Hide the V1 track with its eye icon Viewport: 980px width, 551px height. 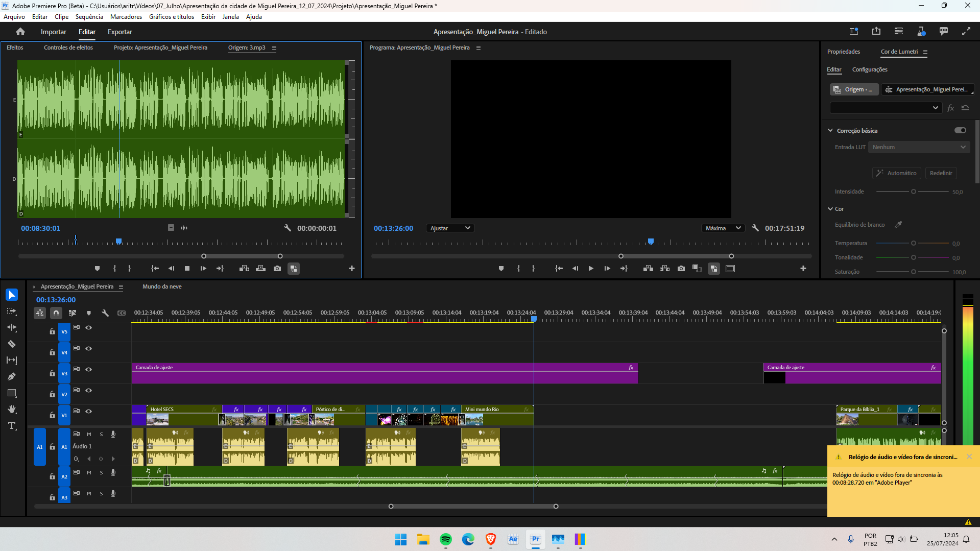88,412
